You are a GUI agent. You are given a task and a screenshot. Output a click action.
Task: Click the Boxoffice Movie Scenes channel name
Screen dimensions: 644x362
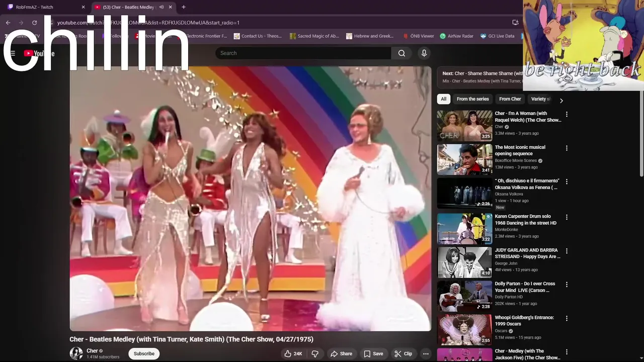click(x=516, y=161)
